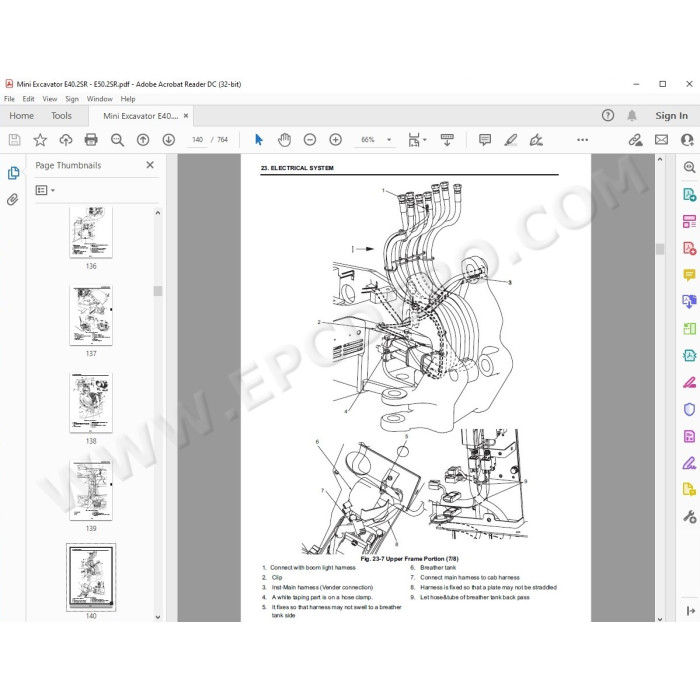Open Fill & Sign tool in right pane
Screen dimensions: 700x700
(x=689, y=463)
